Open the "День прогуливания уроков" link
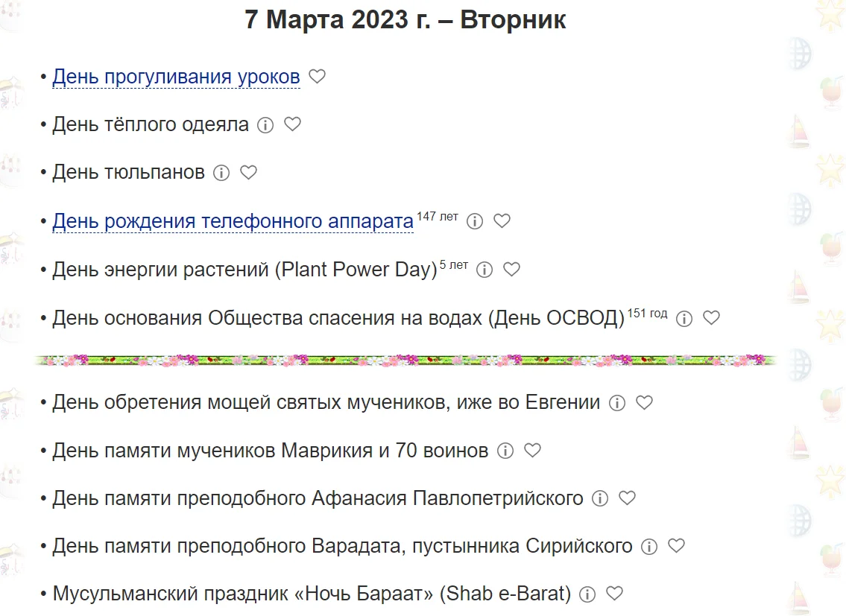The image size is (846, 616). coord(175,75)
